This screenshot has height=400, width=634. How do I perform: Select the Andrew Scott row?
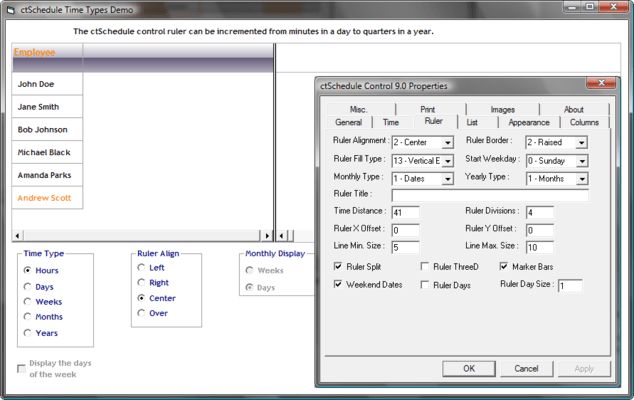[x=47, y=198]
